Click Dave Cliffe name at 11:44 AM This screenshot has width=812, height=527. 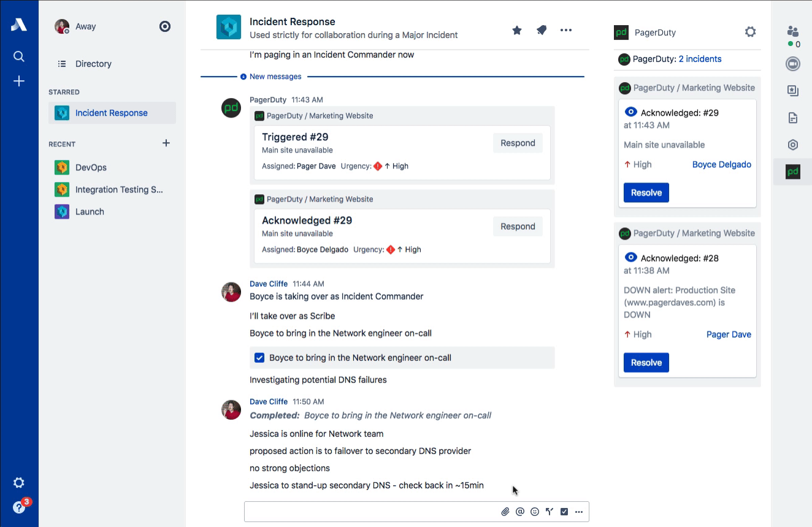(269, 284)
